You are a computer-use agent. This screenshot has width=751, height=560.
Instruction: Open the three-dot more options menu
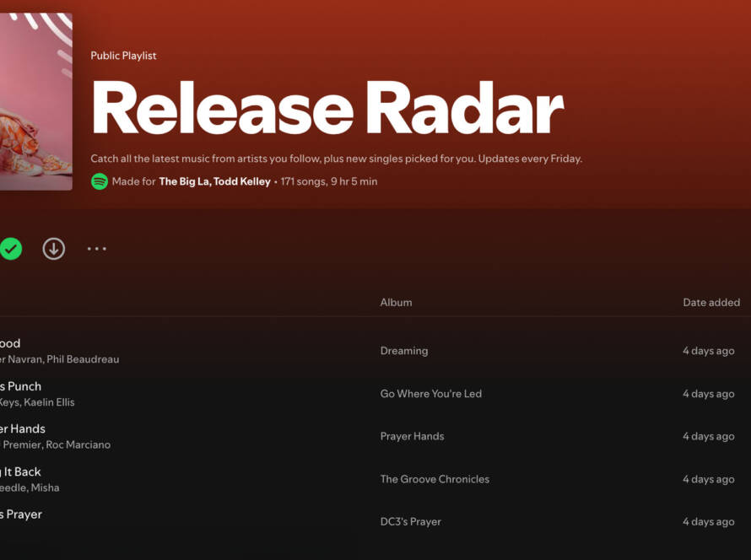click(x=97, y=249)
